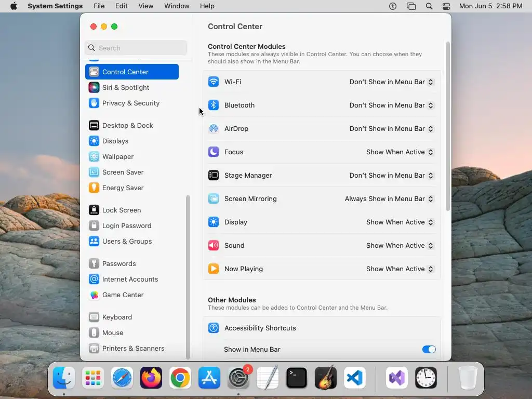Viewport: 532px width, 399px height.
Task: Open Now Playing visibility dropdown
Action: pos(400,270)
